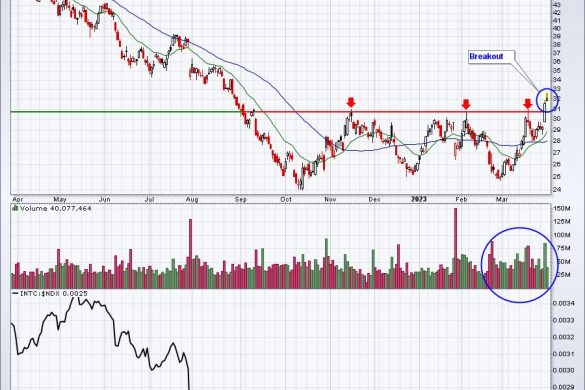Click the black line marker beside INTC:$NDX

(15, 294)
